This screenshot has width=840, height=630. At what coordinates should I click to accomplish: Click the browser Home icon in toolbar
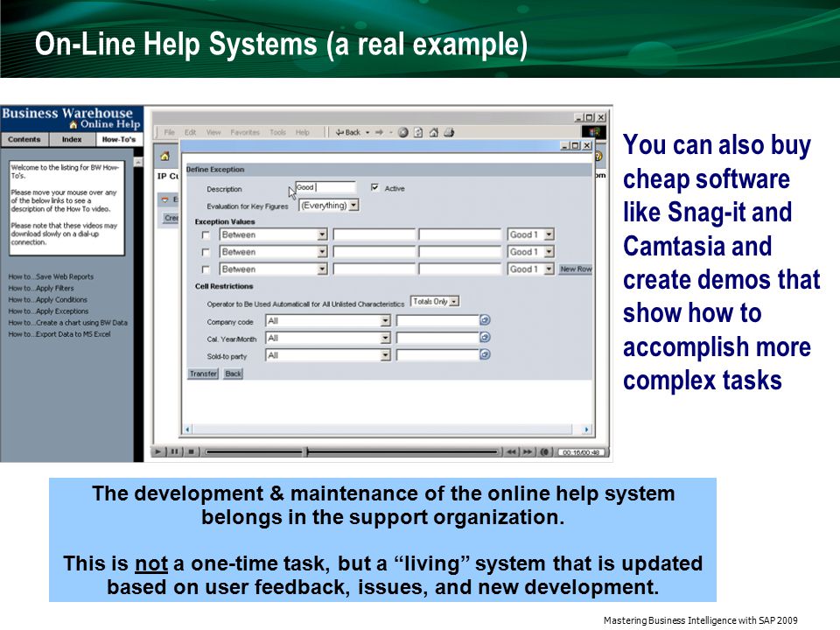point(433,132)
